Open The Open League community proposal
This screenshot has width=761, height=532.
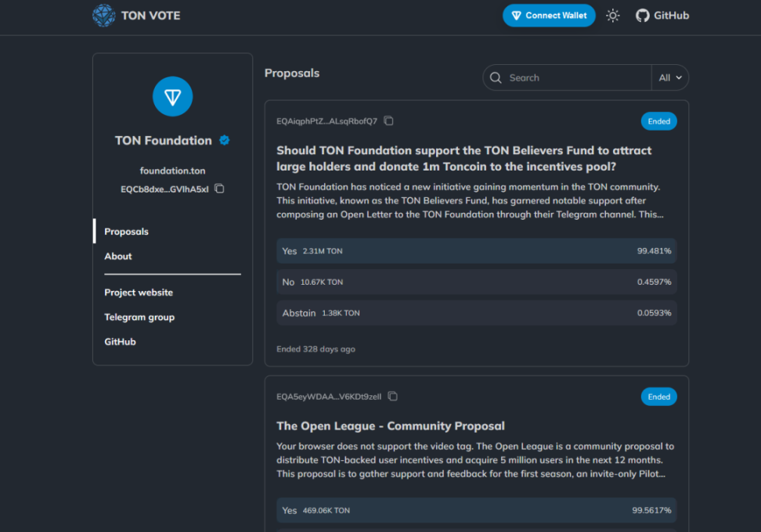pos(391,426)
